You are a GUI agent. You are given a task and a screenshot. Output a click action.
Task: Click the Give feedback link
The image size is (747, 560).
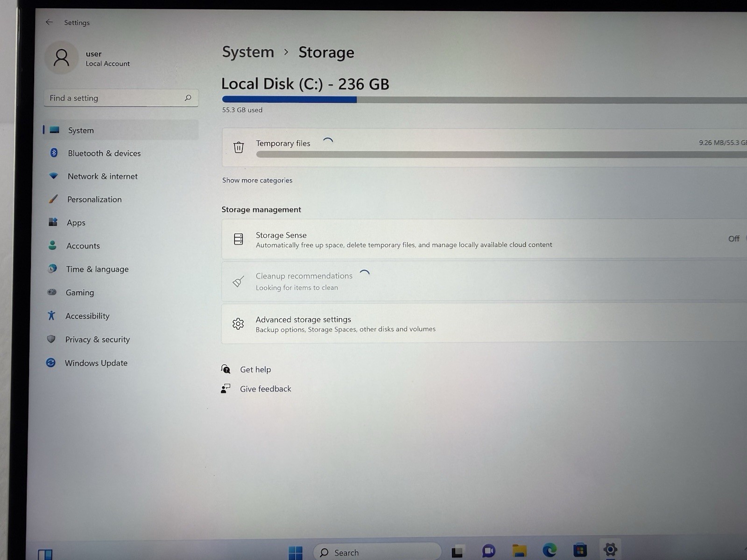point(265,389)
